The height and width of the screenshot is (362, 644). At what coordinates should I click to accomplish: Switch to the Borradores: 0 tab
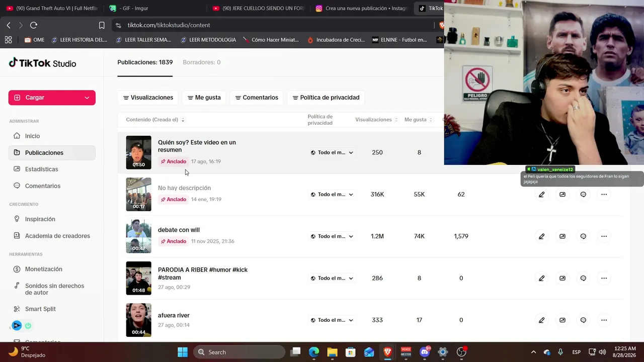point(201,62)
